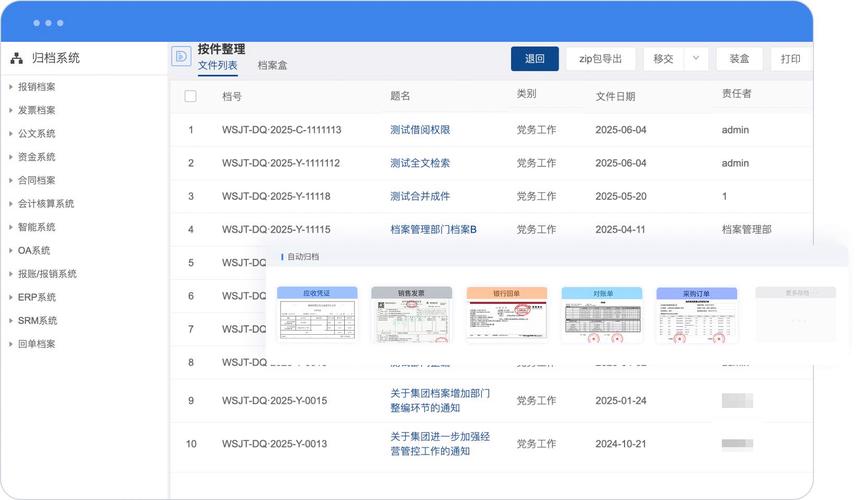Click the 文件日期 column header

(x=615, y=97)
